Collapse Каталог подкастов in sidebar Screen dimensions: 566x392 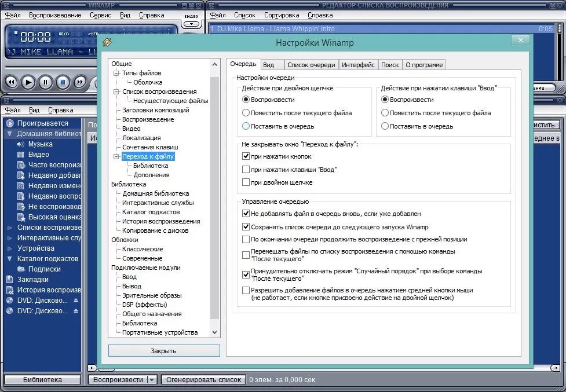coord(10,259)
